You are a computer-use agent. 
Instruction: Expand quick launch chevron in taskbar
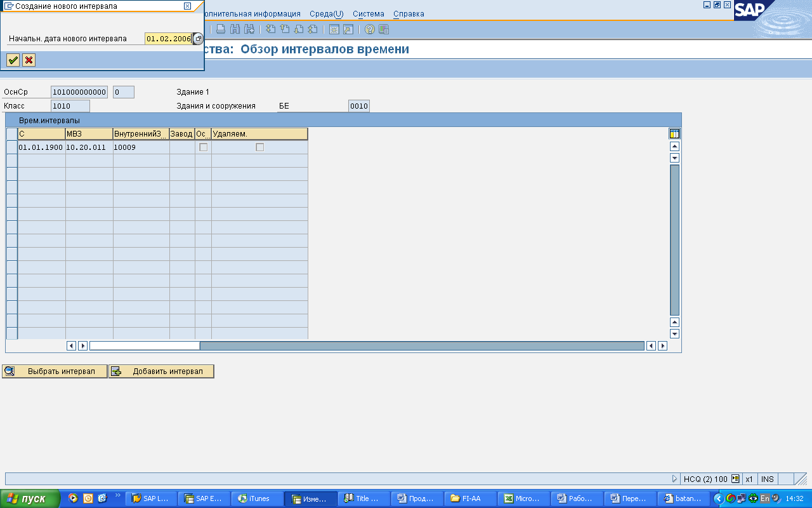click(117, 495)
